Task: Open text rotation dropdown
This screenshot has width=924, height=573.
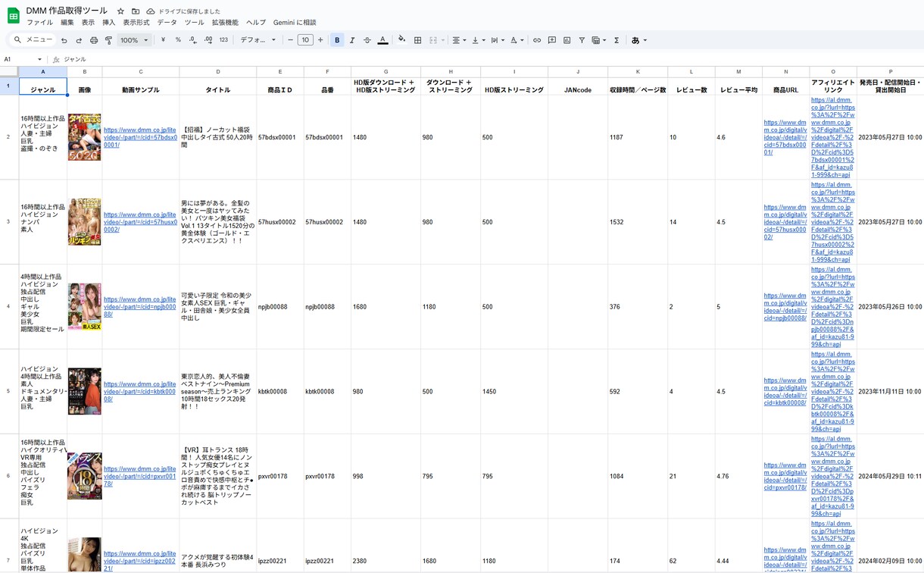Action: 517,40
